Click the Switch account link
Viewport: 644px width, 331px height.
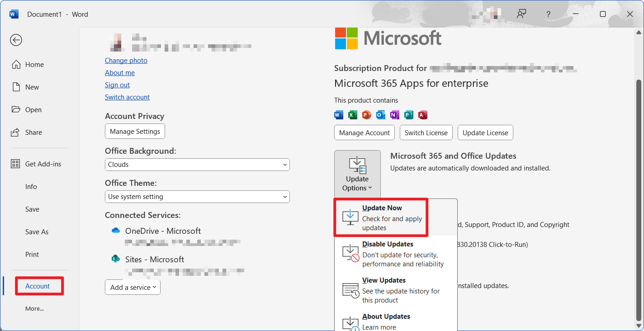[x=127, y=97]
